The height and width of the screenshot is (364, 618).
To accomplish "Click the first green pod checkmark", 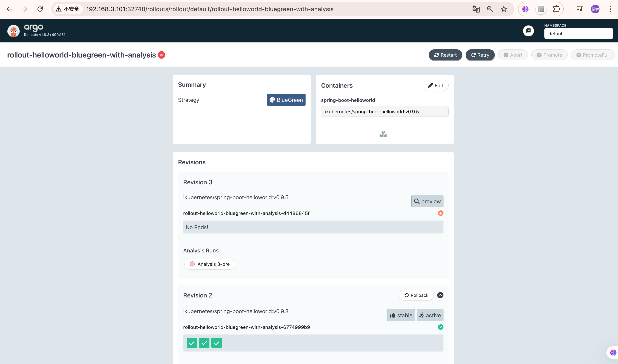I will pos(192,343).
